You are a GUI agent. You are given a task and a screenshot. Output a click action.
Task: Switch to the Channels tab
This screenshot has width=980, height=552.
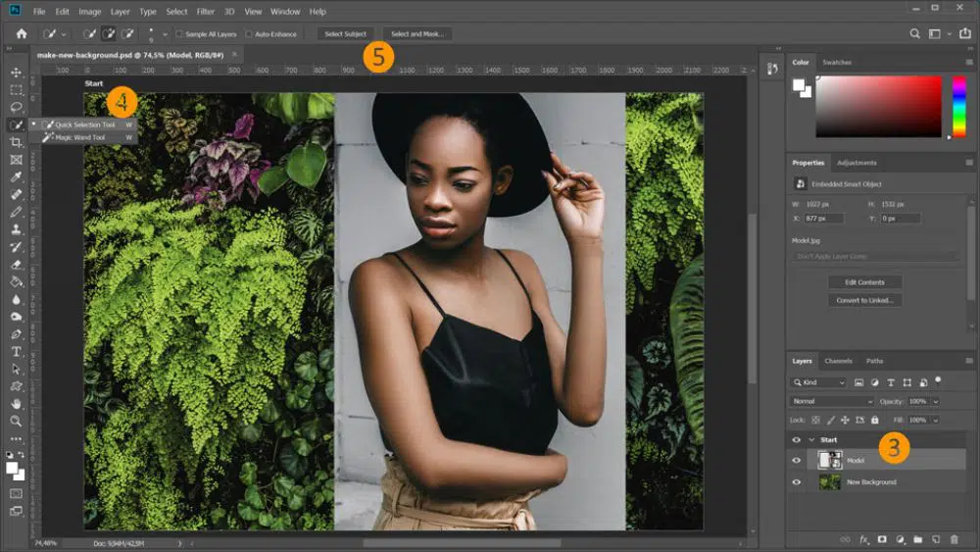click(x=838, y=361)
